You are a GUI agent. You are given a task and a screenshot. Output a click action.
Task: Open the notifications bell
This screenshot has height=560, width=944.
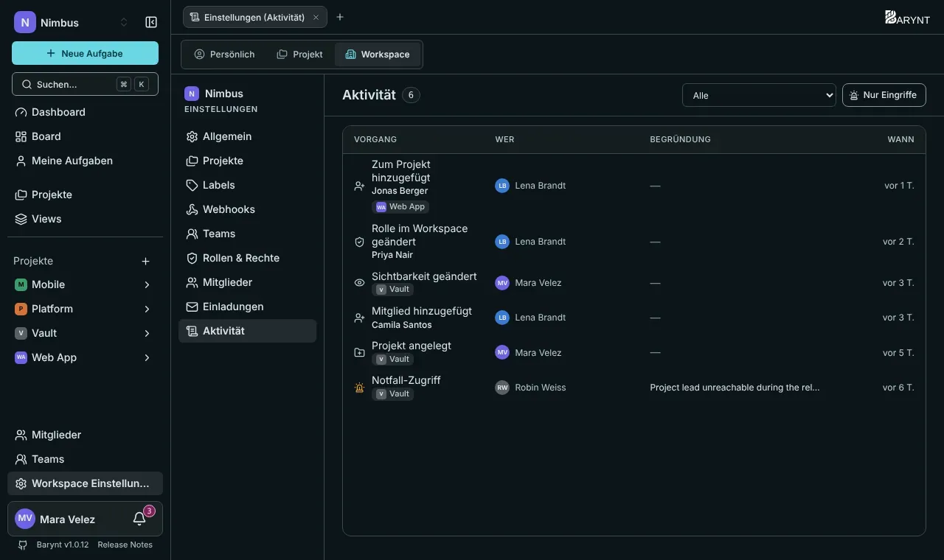point(139,519)
